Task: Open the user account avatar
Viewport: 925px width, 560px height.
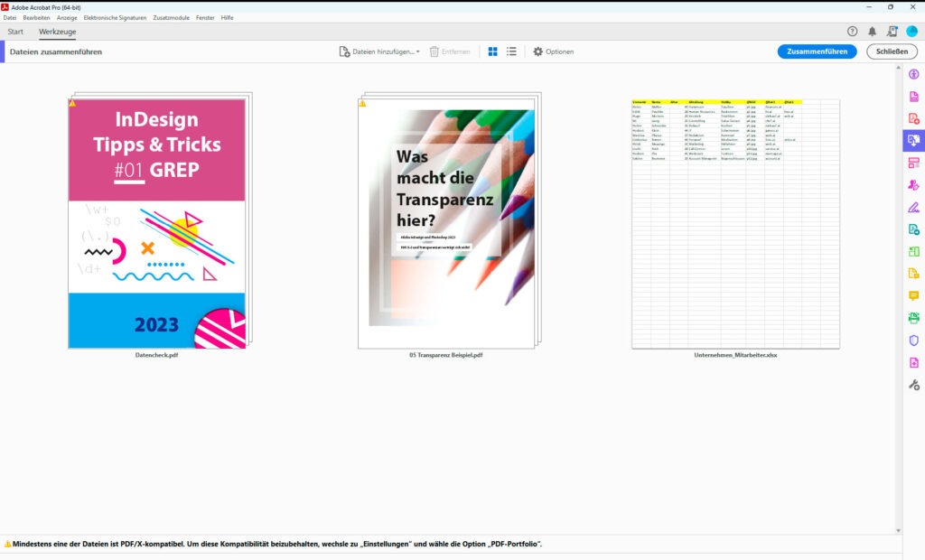Action: coord(912,32)
